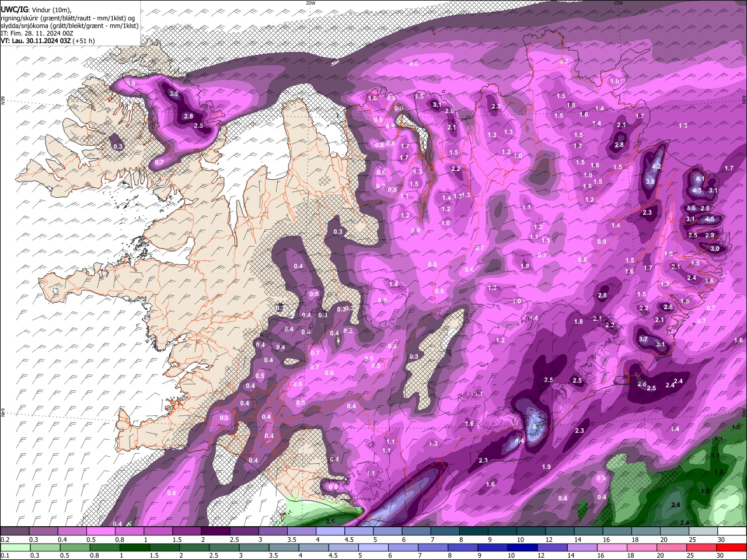
Task: Click the '15W' longitude label
Action: tap(618, 3)
